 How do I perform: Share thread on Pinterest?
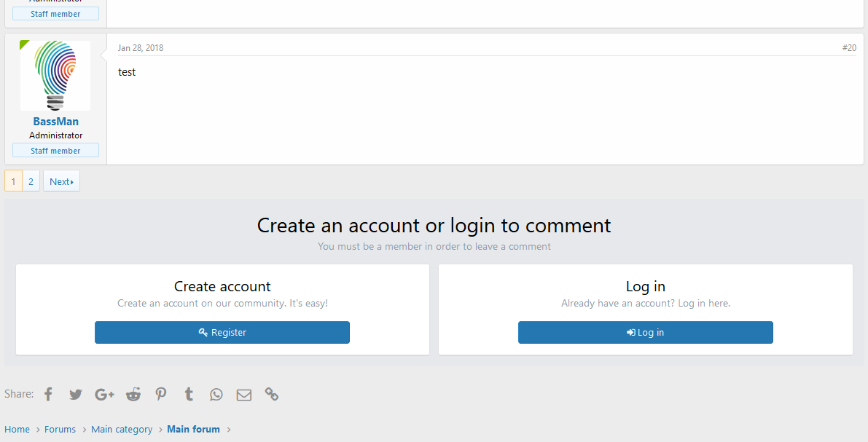click(161, 395)
